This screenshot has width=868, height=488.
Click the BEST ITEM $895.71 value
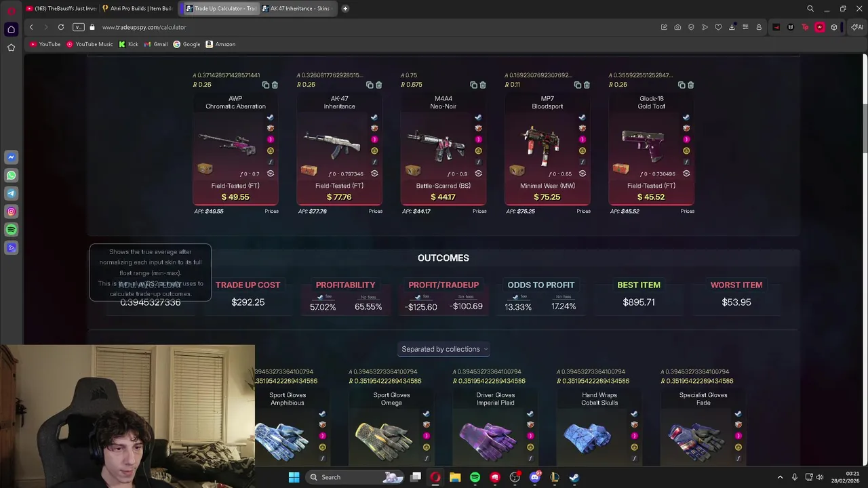[x=639, y=302]
